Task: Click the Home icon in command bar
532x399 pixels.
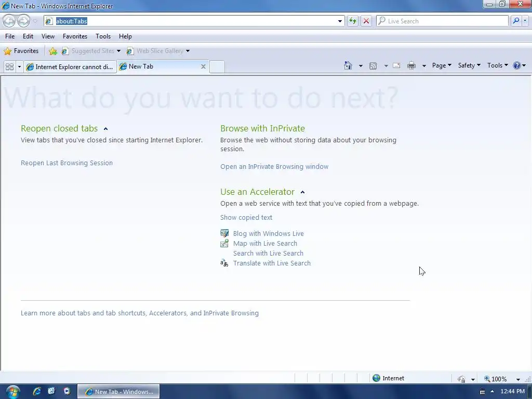Action: pyautogui.click(x=348, y=65)
